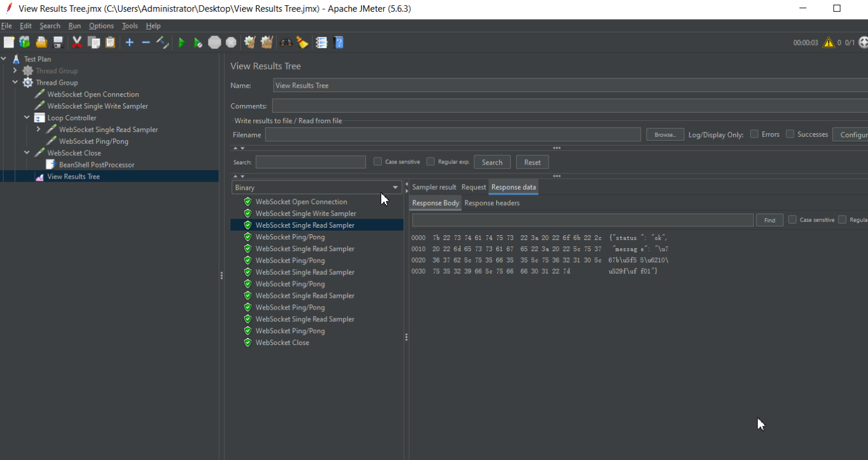The width and height of the screenshot is (868, 460).
Task: Open the Run menu
Action: 75,26
